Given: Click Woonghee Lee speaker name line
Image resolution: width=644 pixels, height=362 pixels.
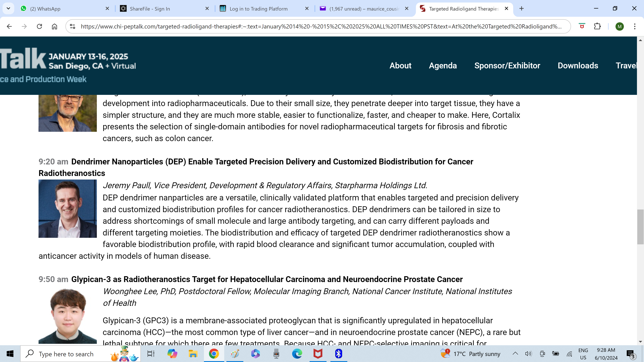Looking at the screenshot, I should pyautogui.click(x=308, y=297).
